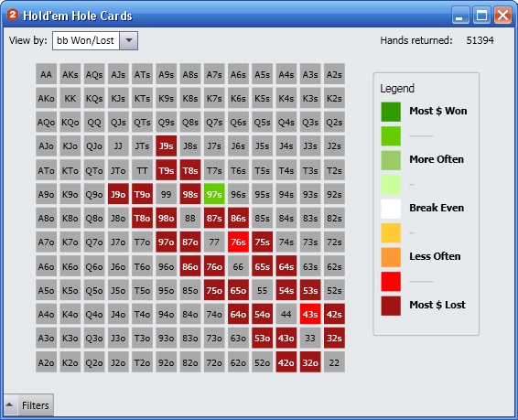This screenshot has height=420, width=518.
Task: Expand the Filters panel
Action: tap(28, 405)
